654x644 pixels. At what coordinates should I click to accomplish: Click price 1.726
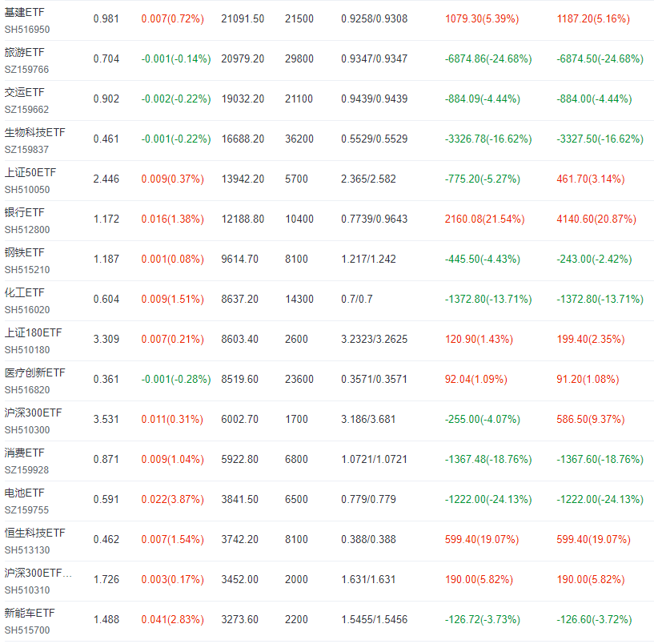[106, 580]
